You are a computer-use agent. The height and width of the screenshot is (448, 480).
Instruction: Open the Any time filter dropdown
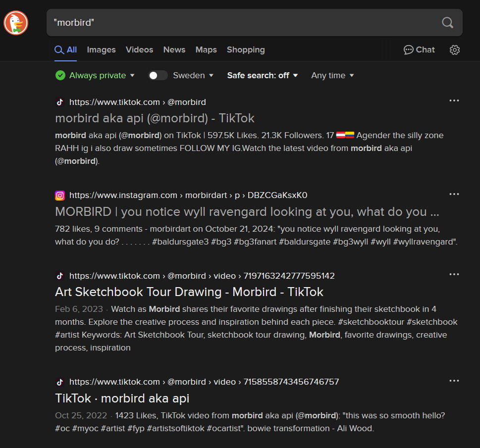coord(332,75)
